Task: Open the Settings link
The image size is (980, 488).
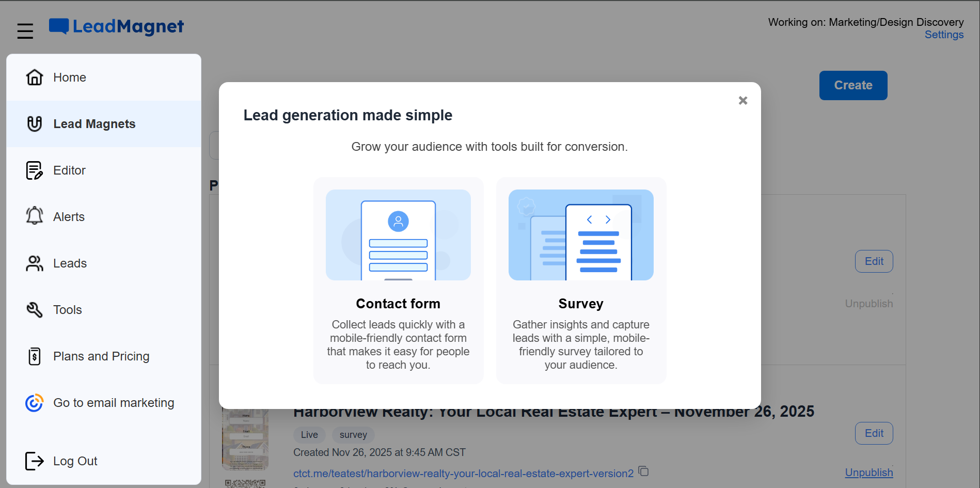Action: coord(943,35)
